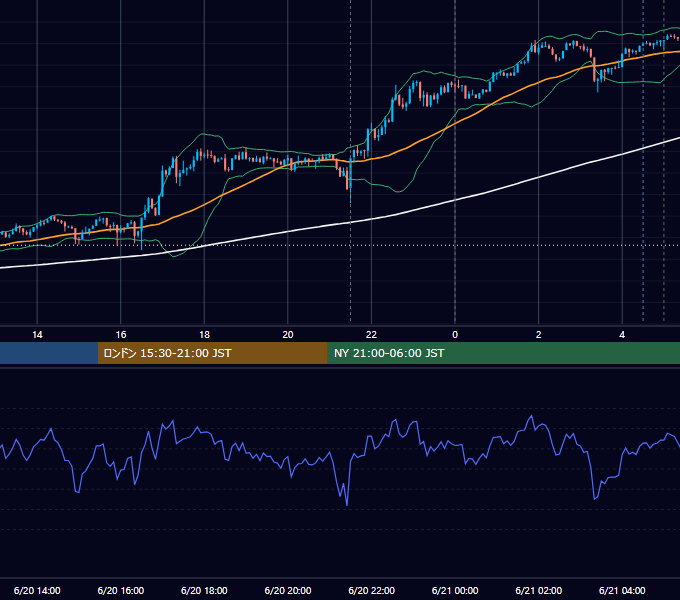The height and width of the screenshot is (600, 680).
Task: Click the '20' hour label on price chart axis
Action: 288,335
